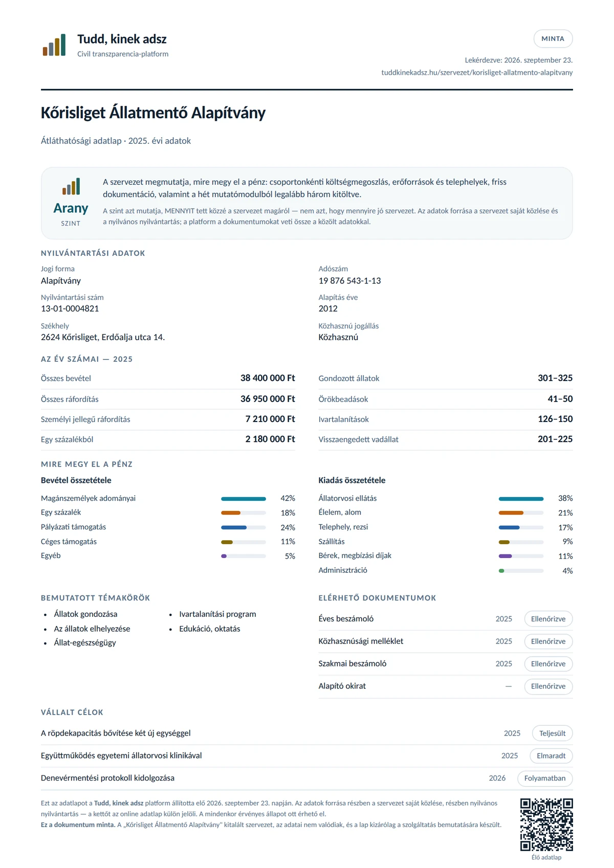Click the Elmaradt status badge
The height and width of the screenshot is (868, 614).
551,756
